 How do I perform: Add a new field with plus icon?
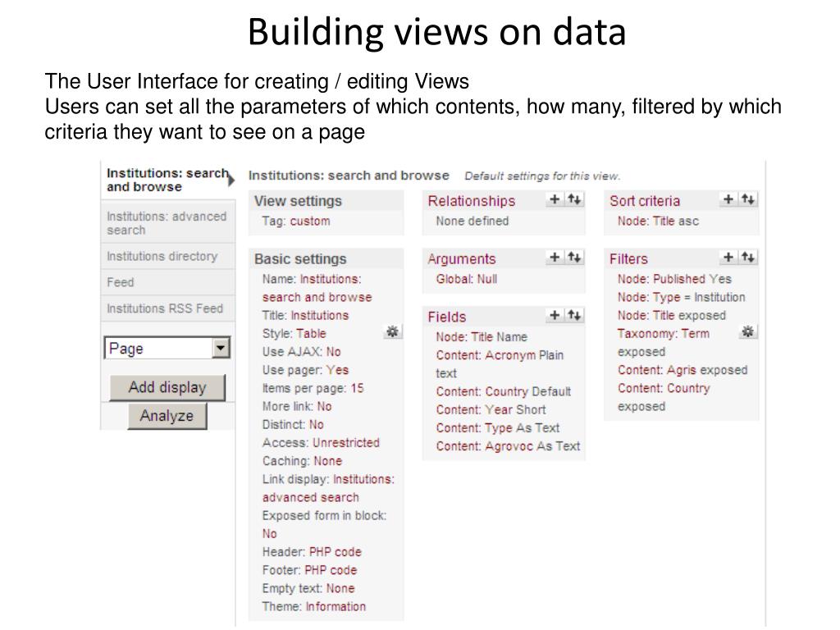(x=555, y=315)
